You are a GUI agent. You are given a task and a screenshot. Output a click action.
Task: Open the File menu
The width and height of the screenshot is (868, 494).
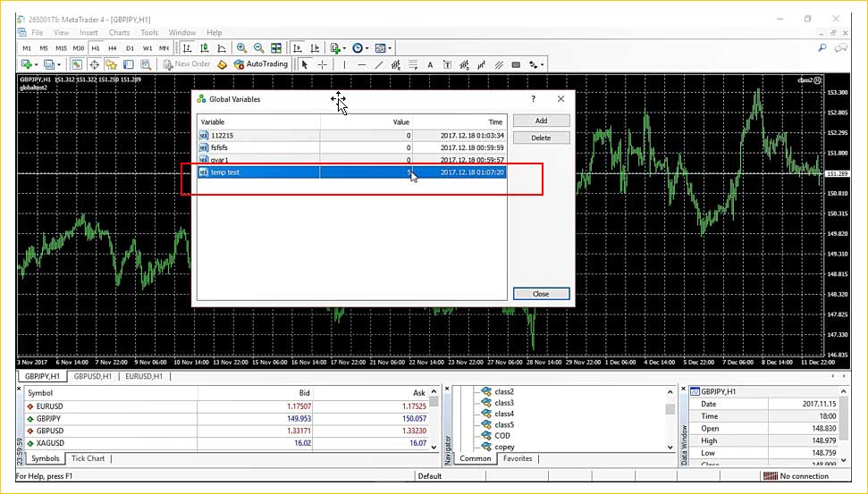(37, 33)
